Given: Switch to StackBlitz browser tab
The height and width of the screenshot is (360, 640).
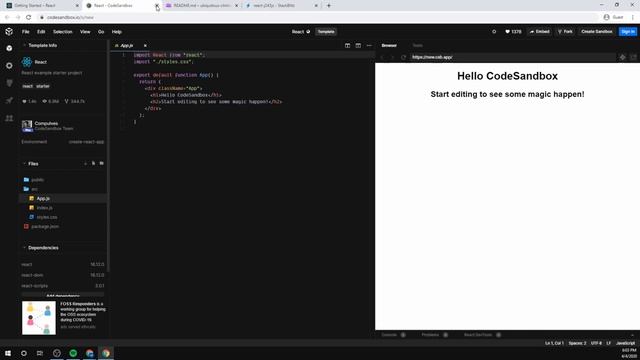Looking at the screenshot, I should [x=281, y=6].
